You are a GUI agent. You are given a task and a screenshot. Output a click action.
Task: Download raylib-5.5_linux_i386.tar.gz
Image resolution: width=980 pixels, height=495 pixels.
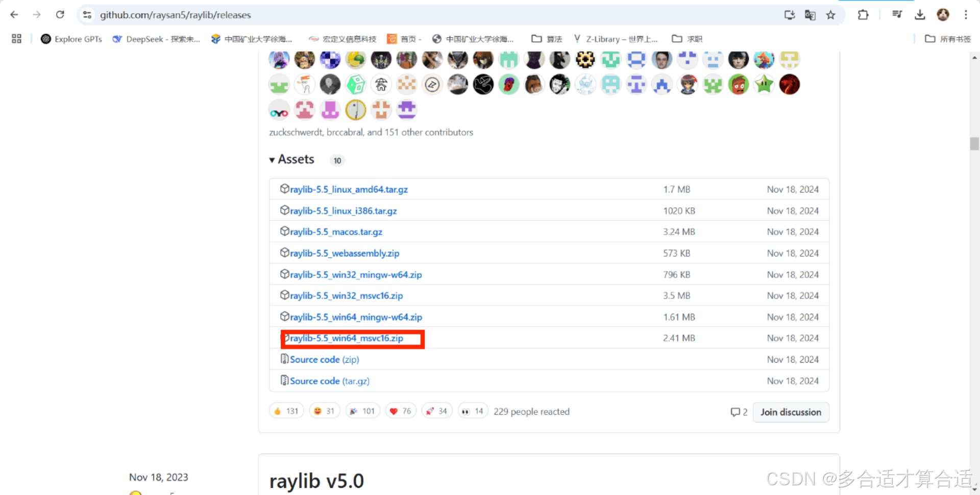(x=343, y=211)
